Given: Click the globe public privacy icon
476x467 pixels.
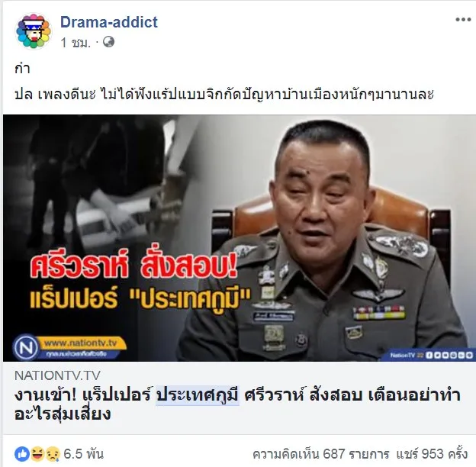Looking at the screenshot, I should coord(108,42).
